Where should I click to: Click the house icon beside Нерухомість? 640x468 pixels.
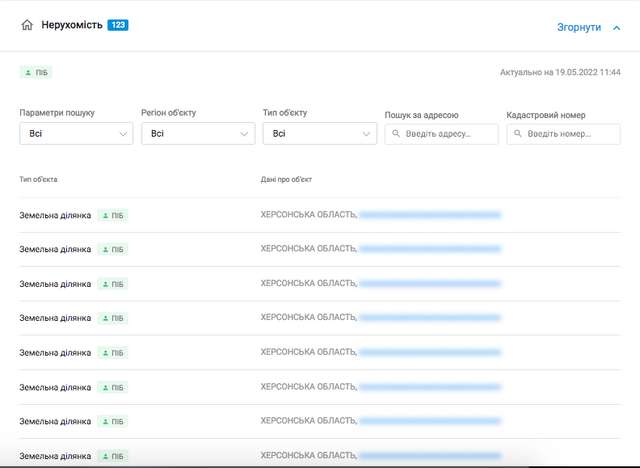(x=27, y=25)
